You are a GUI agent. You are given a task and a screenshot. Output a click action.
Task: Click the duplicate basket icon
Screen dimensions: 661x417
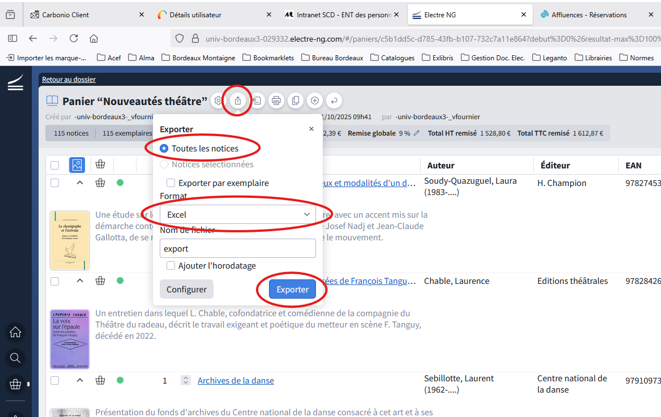[x=295, y=101]
